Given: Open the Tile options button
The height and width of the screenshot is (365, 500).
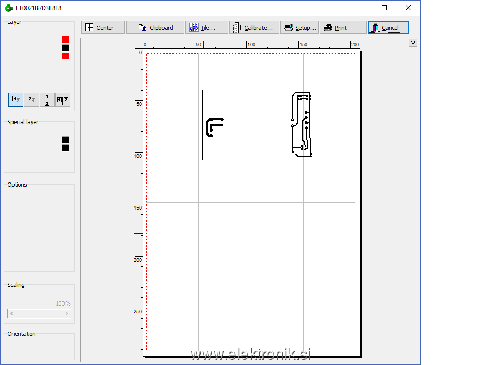Looking at the screenshot, I should click(207, 27).
